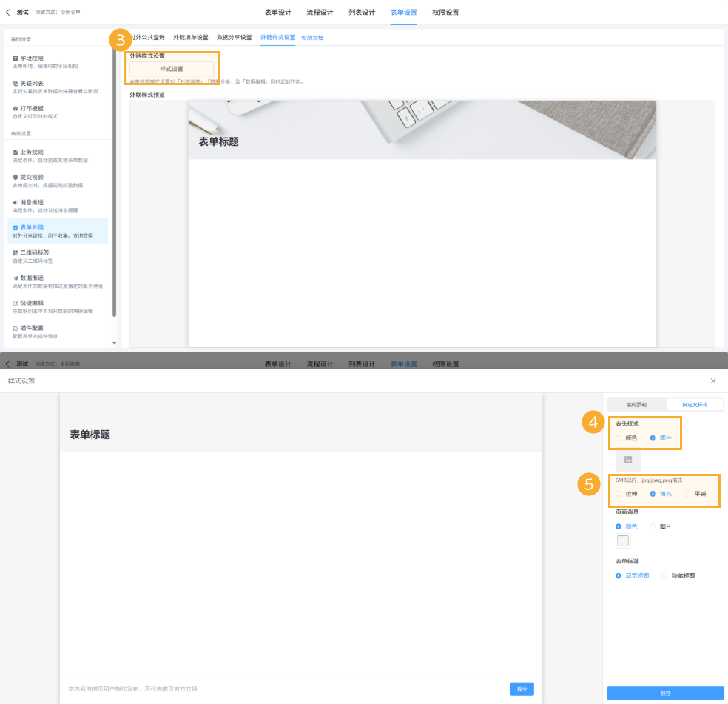Open 业务规则 business rules icon

point(16,152)
